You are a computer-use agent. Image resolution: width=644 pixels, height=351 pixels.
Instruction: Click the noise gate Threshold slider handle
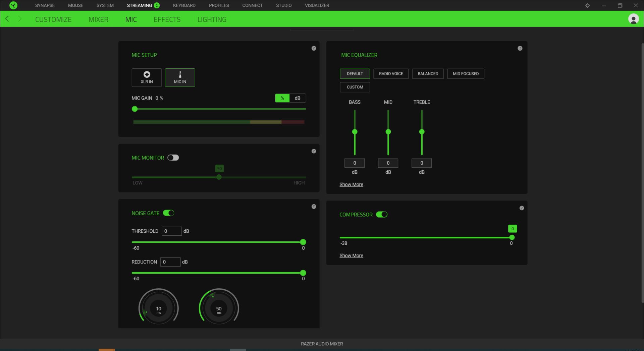pyautogui.click(x=303, y=242)
